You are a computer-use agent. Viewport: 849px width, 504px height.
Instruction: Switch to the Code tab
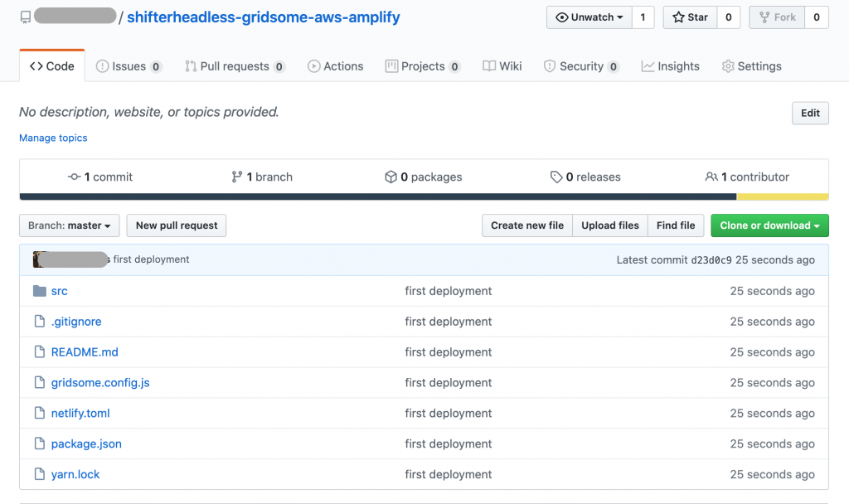click(52, 66)
